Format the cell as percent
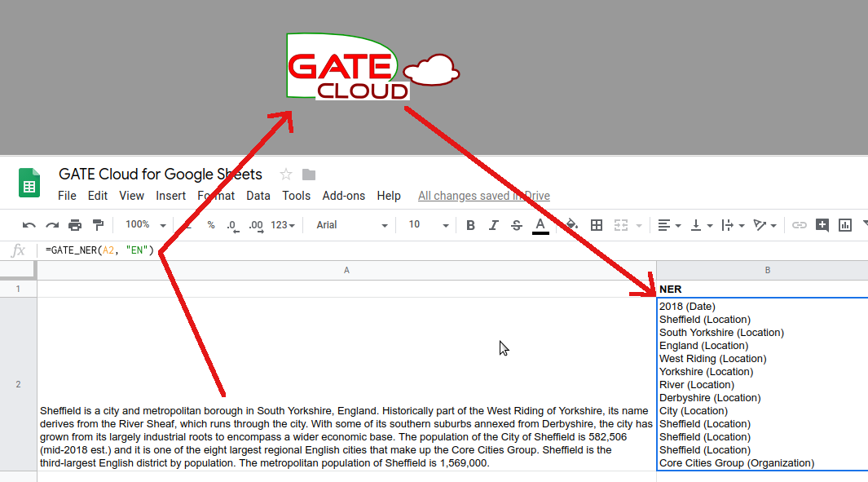 click(211, 225)
